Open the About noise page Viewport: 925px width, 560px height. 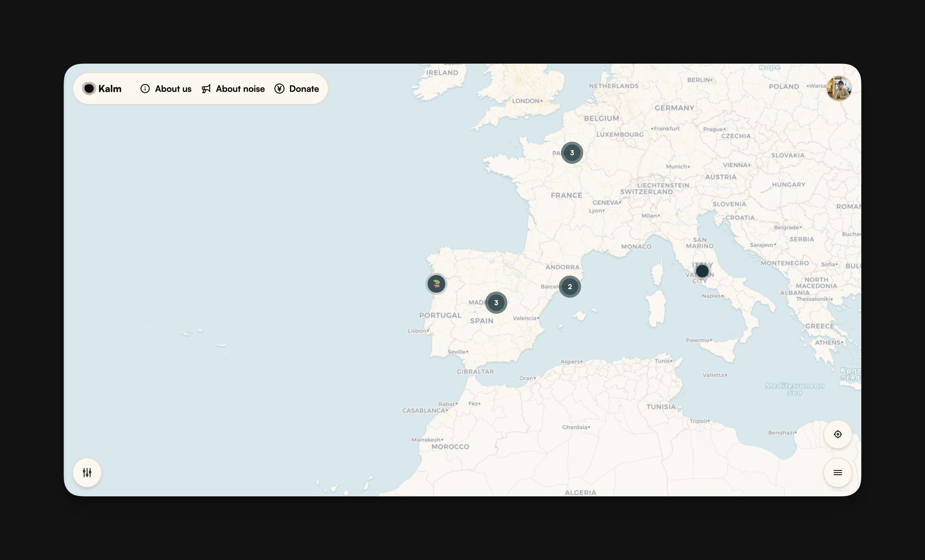[240, 89]
